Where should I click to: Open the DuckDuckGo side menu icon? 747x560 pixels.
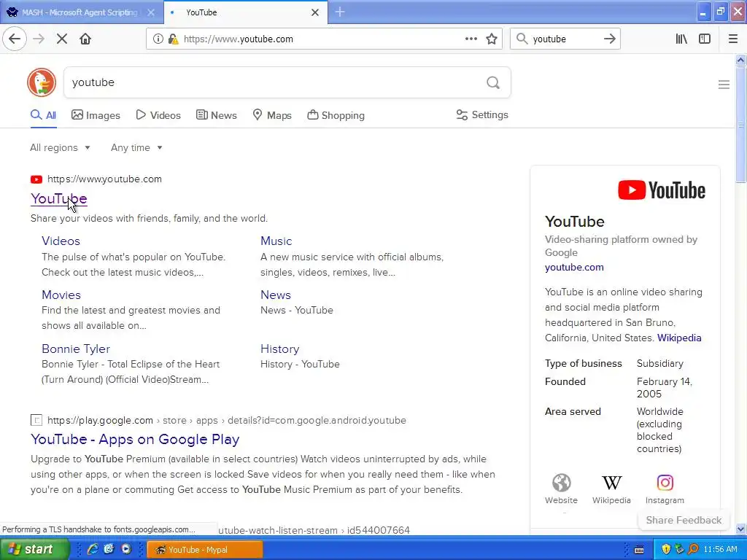point(724,85)
